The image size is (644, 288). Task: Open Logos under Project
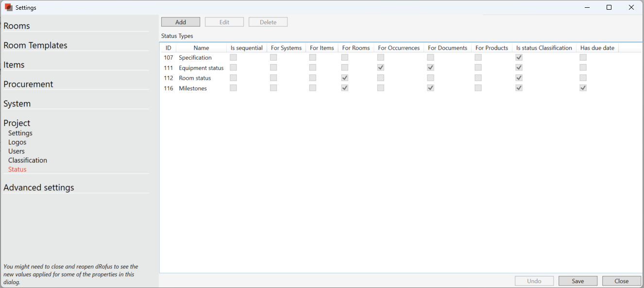pyautogui.click(x=17, y=142)
